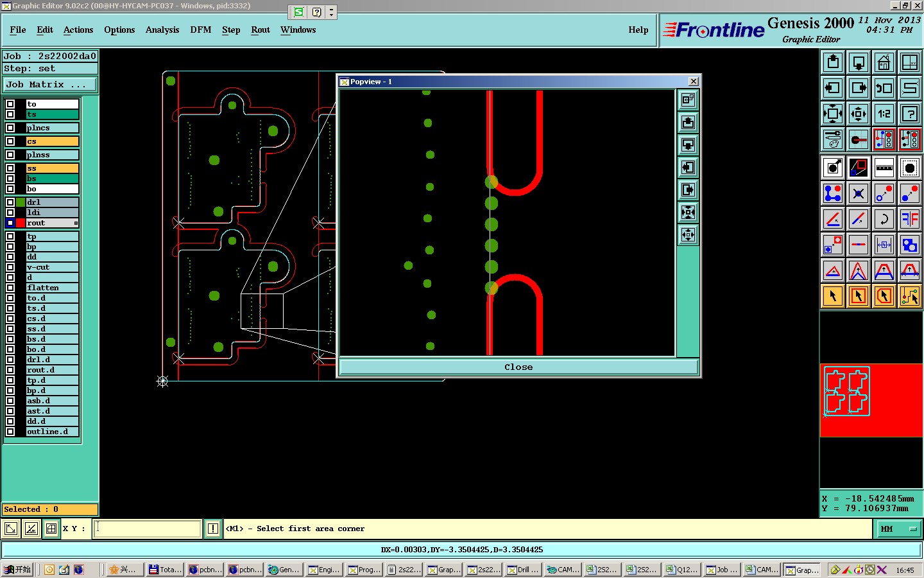Toggle checkbox for layer 'cs'
Screen dimensions: 924x578
pyautogui.click(x=10, y=141)
